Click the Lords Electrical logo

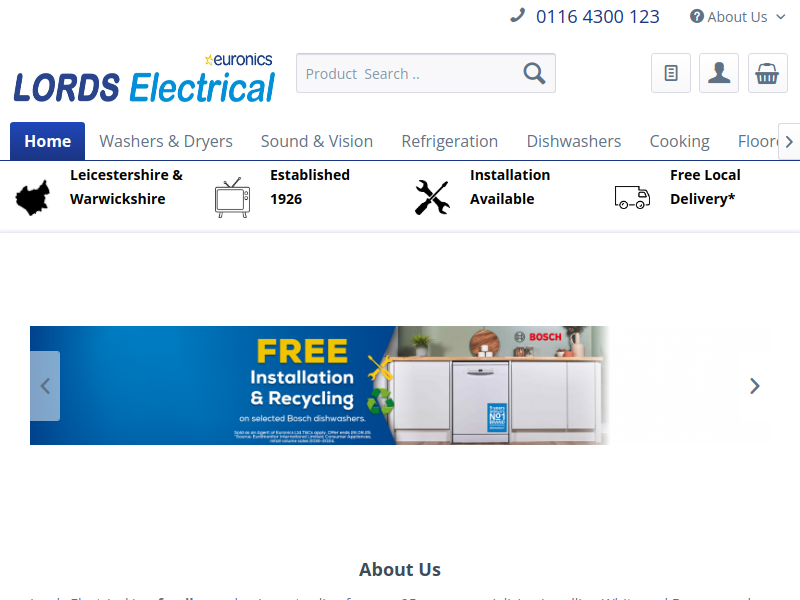[144, 78]
